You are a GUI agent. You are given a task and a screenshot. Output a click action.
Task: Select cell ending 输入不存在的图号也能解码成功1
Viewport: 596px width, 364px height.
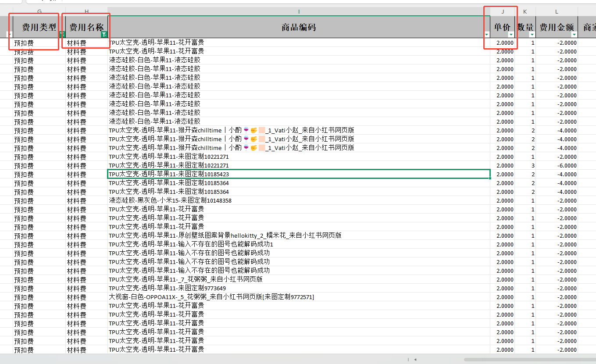pyautogui.click(x=299, y=244)
